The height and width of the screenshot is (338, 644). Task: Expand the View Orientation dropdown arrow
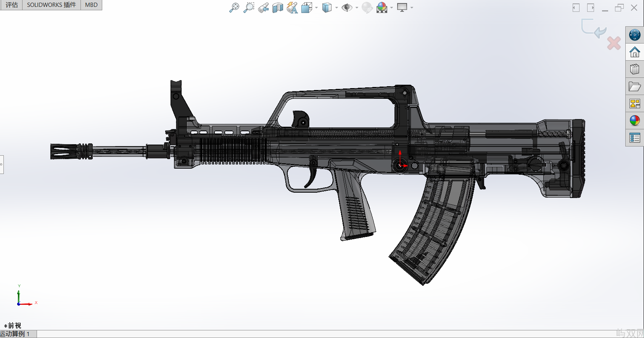click(x=316, y=8)
